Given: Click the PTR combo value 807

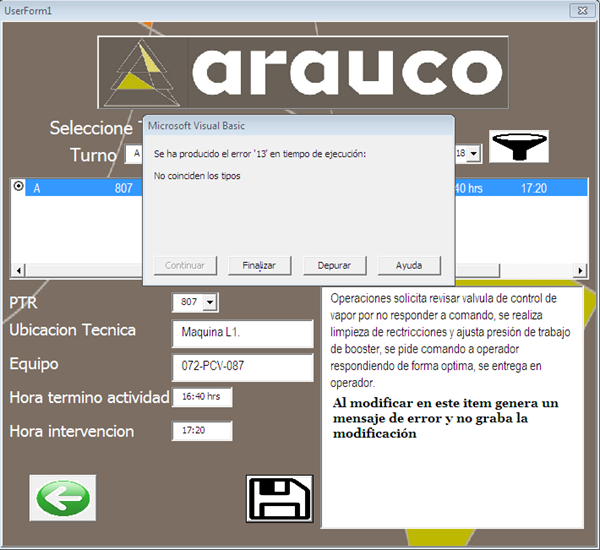Looking at the screenshot, I should (189, 302).
